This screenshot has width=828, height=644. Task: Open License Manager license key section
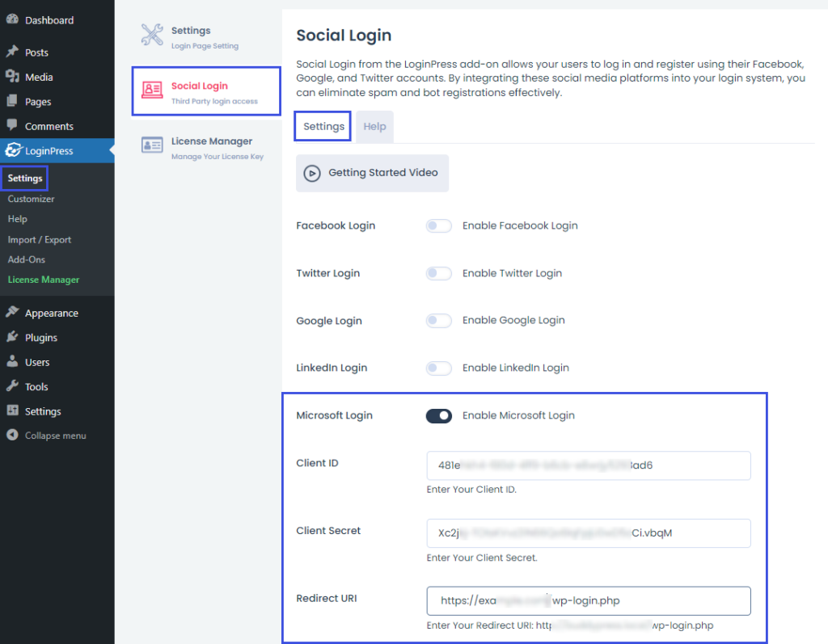(206, 147)
